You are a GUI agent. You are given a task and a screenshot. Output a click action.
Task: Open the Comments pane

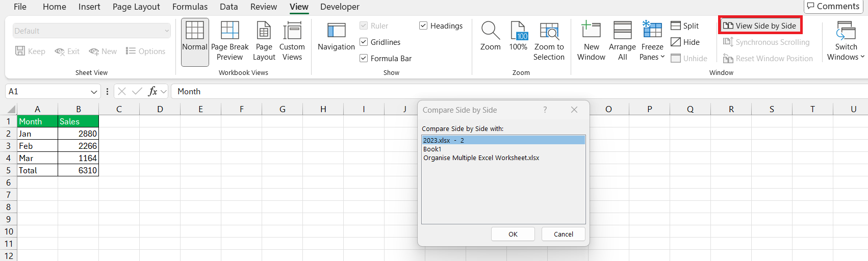tap(833, 6)
